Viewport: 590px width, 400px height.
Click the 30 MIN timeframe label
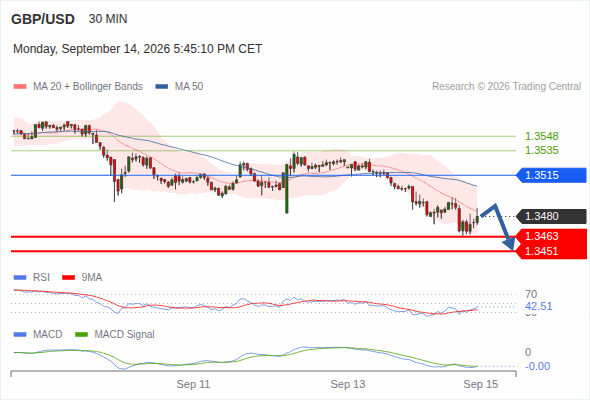point(108,19)
